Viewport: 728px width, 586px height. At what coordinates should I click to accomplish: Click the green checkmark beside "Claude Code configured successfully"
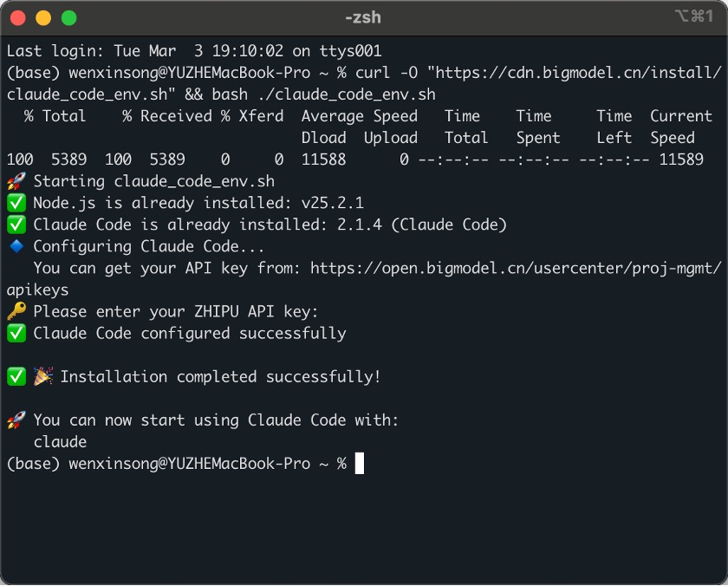(16, 333)
